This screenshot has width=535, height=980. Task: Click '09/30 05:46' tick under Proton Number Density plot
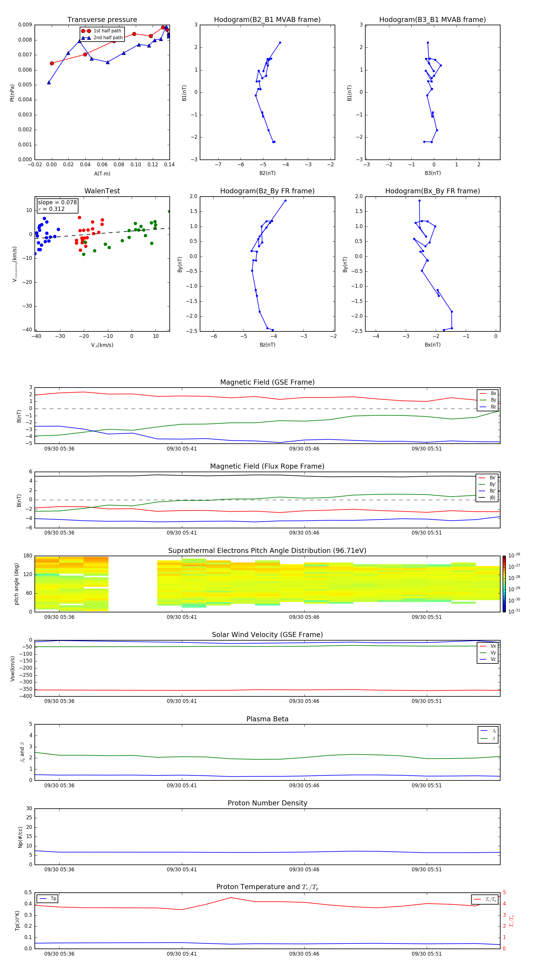tap(304, 870)
